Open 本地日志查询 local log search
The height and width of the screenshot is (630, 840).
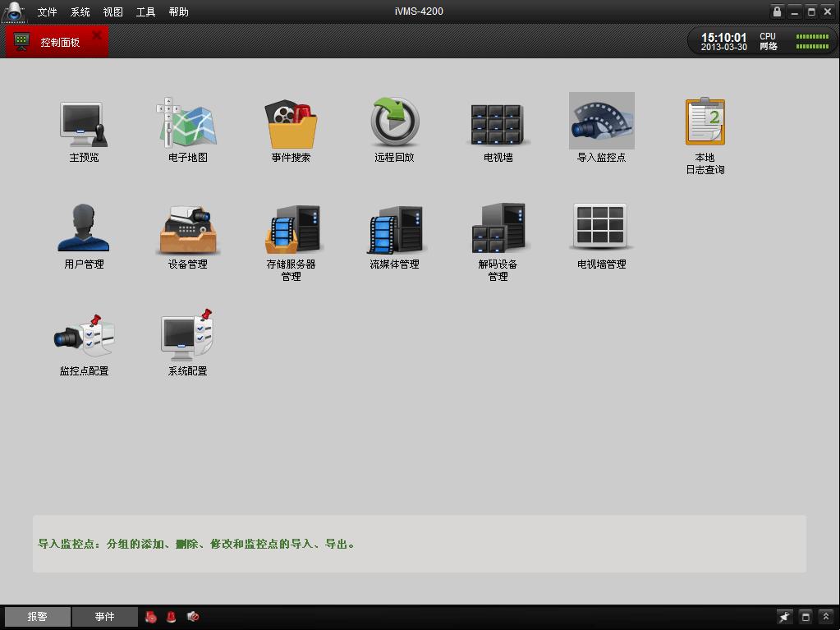[x=705, y=123]
